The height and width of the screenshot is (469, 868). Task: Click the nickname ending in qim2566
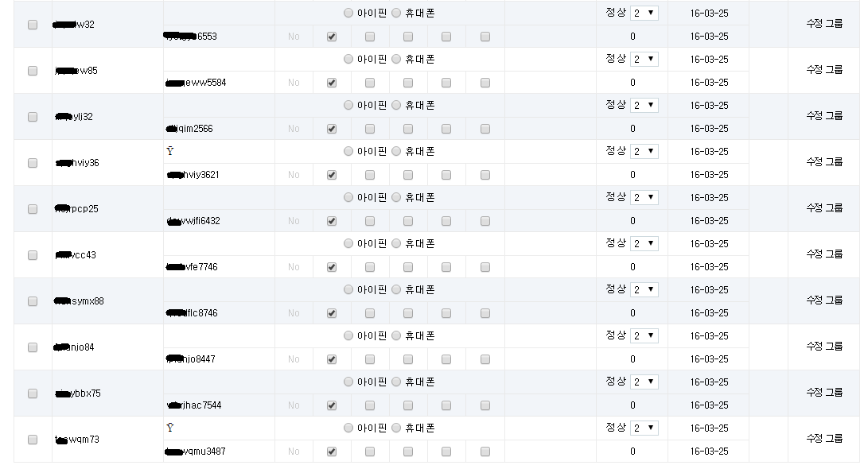189,128
